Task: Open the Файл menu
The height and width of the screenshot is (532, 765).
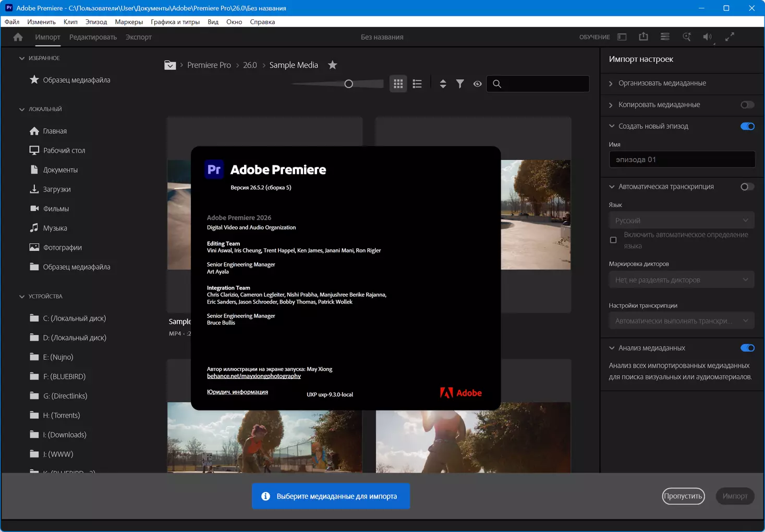Action: coord(12,22)
